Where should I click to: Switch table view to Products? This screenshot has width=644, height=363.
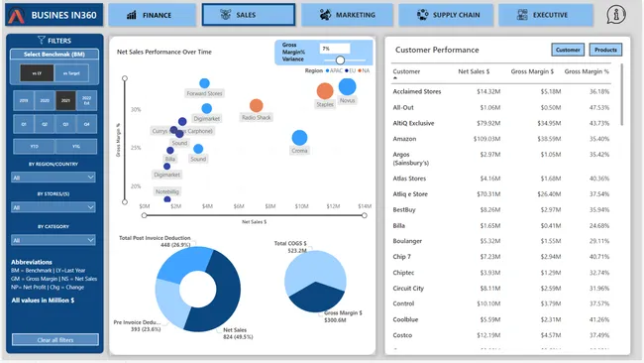coord(605,50)
